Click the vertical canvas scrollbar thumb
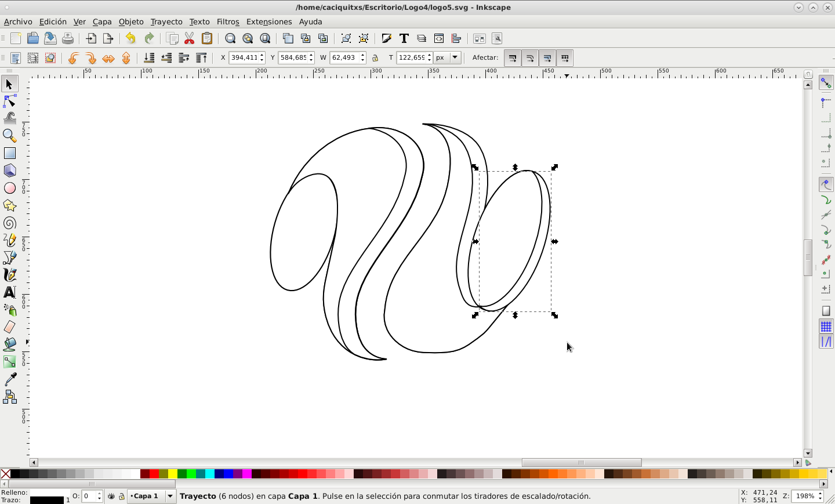Viewport: 835px width, 504px height. [808, 258]
